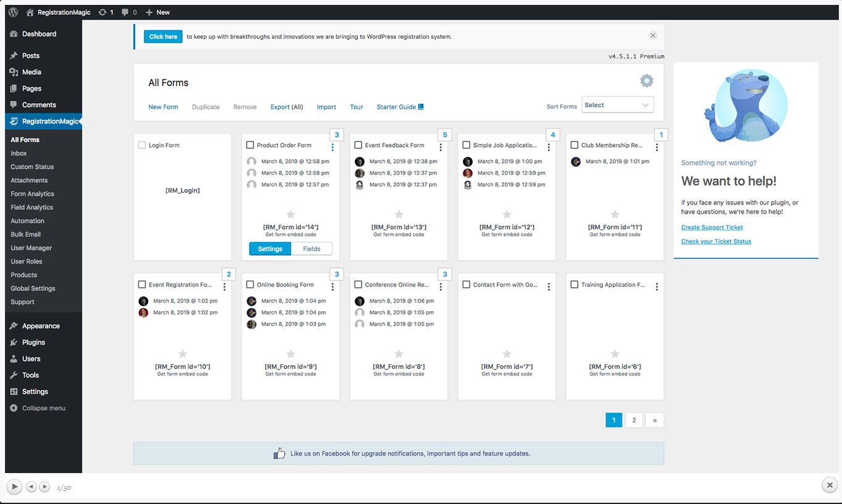Star the Event Feedback Form
The height and width of the screenshot is (504, 842).
[399, 214]
